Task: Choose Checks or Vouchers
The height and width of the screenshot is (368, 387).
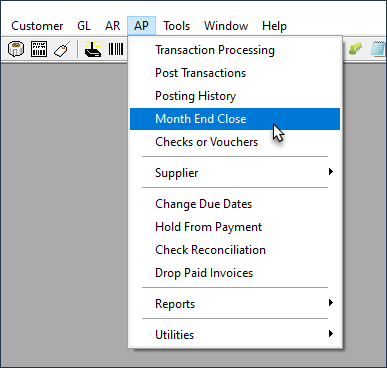Action: click(235, 142)
